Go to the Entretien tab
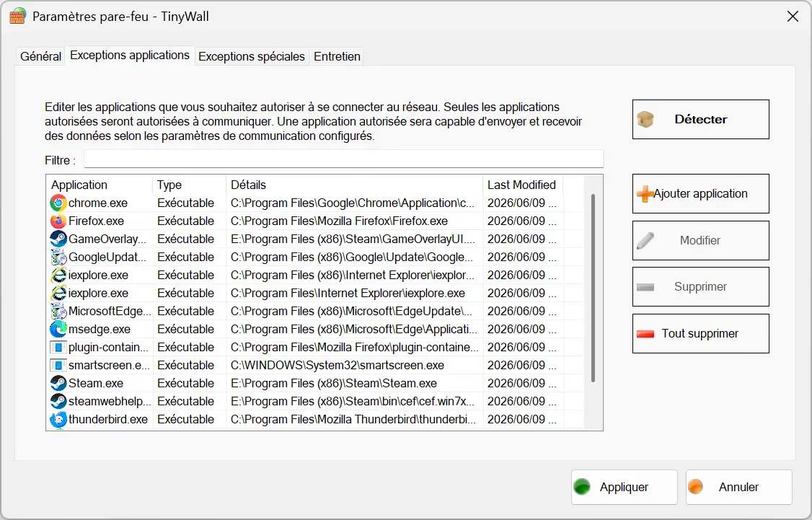 pyautogui.click(x=337, y=56)
